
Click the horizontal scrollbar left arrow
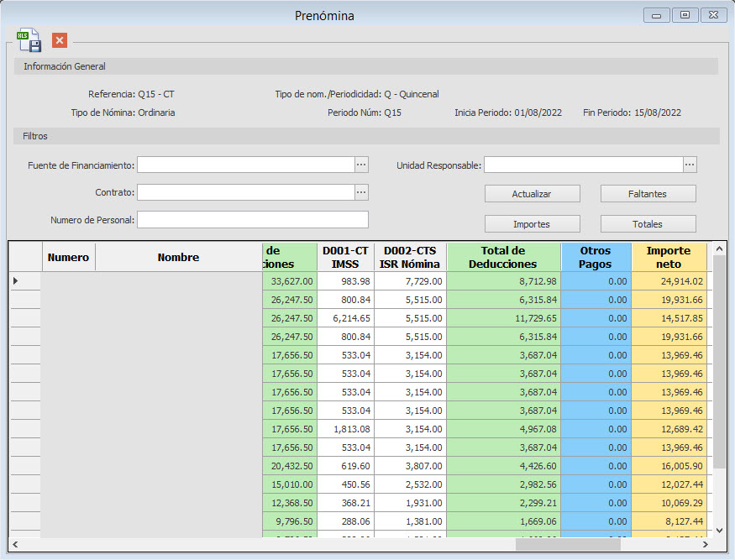coord(15,545)
